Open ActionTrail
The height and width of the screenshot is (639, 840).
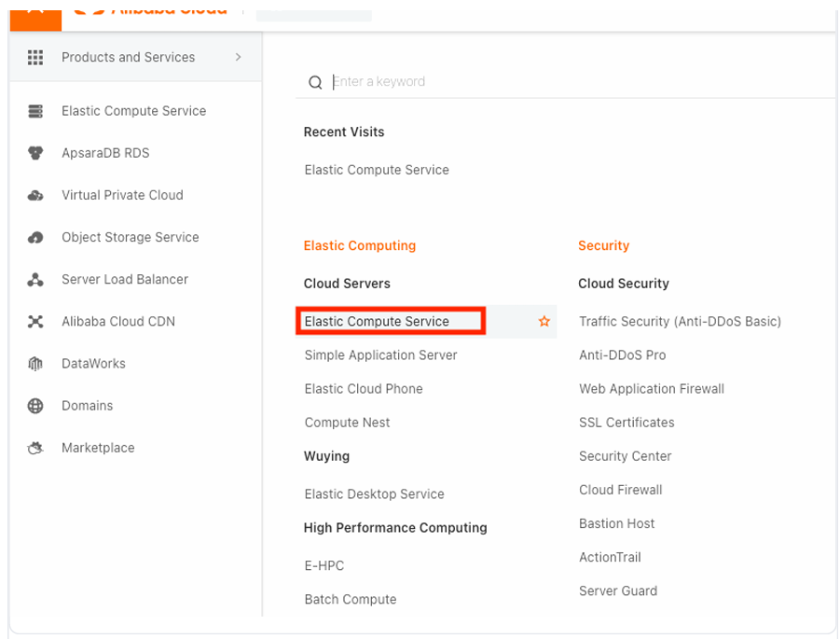pyautogui.click(x=610, y=558)
